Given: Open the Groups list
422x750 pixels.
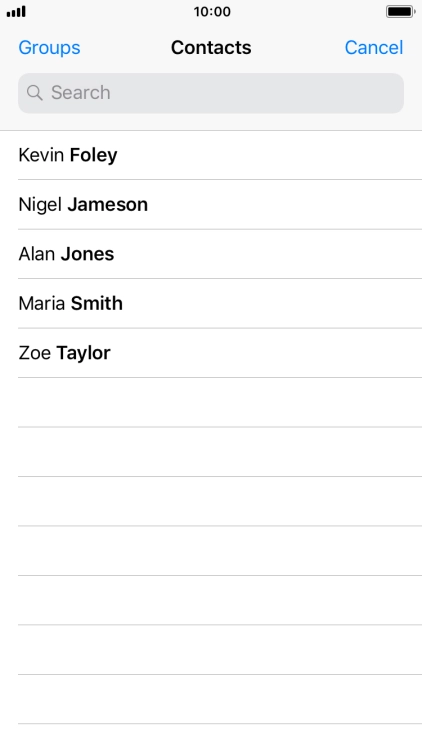Looking at the screenshot, I should pos(49,47).
